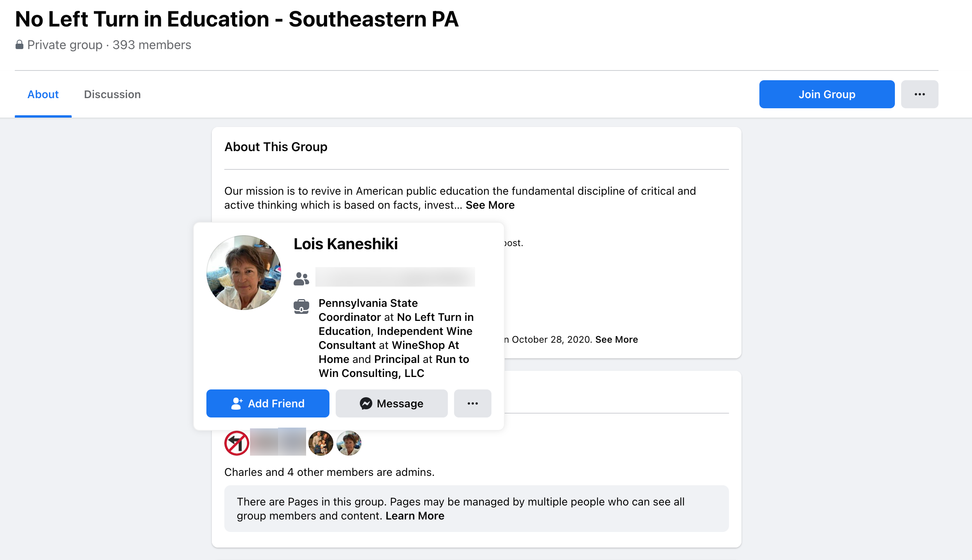
Task: Click the No Left Turn group logo
Action: pyautogui.click(x=236, y=442)
